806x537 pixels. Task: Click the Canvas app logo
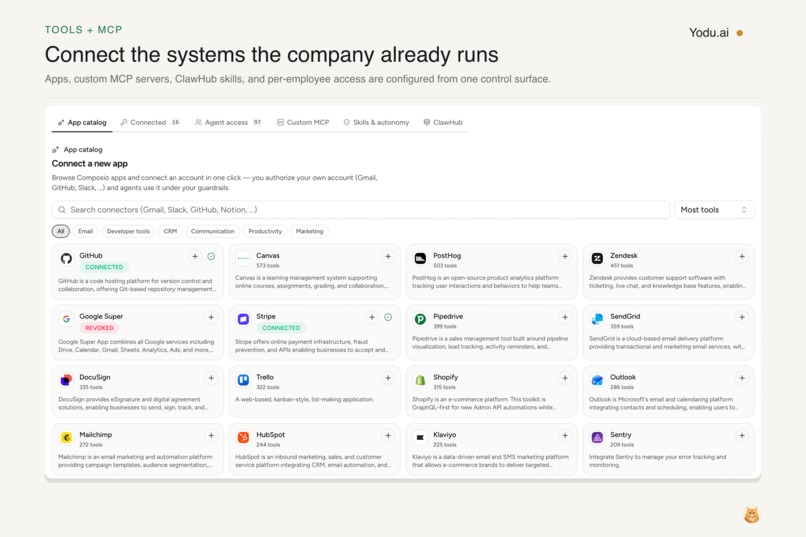243,258
